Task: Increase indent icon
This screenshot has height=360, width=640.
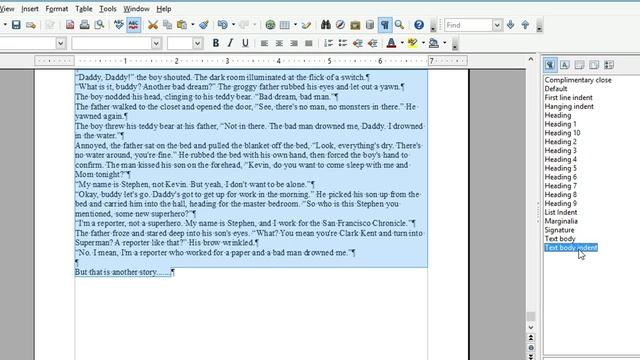Action: click(372, 43)
